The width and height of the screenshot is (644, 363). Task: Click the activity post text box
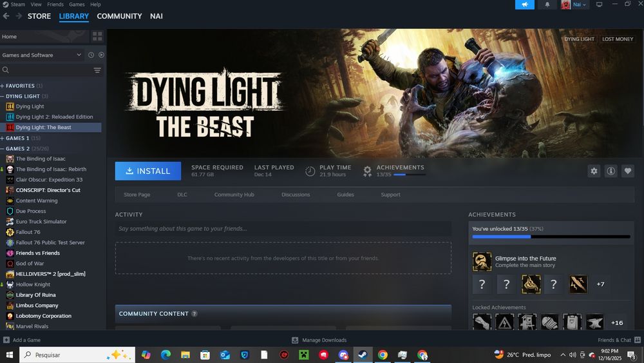(283, 229)
